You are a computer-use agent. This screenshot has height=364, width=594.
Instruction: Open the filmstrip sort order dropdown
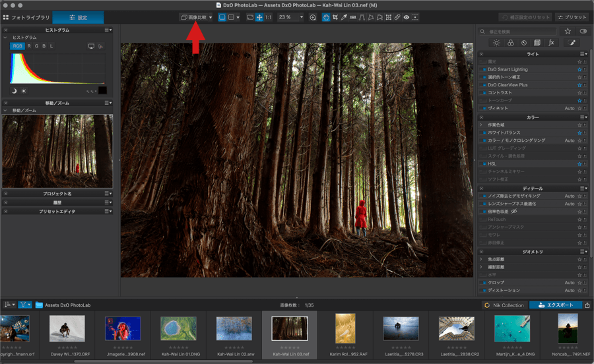pos(9,305)
